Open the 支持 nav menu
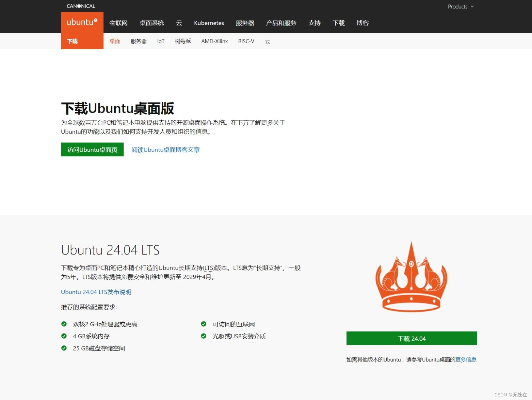 [x=314, y=23]
